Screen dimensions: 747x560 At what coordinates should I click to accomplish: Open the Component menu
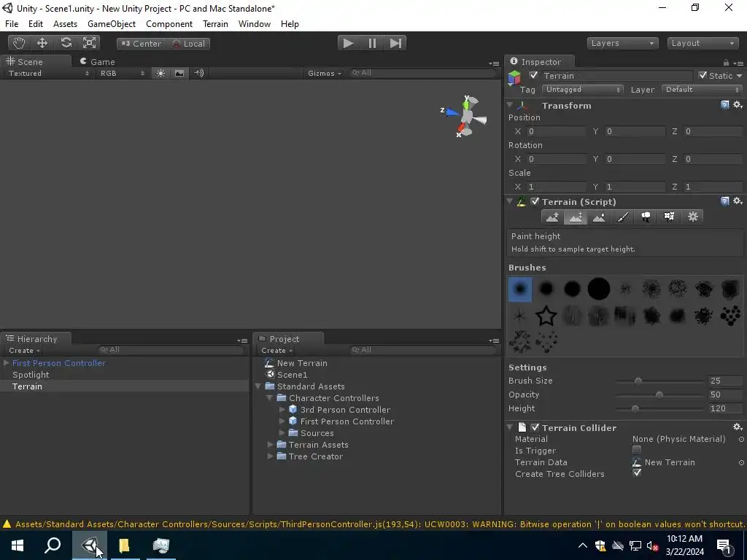tap(169, 24)
